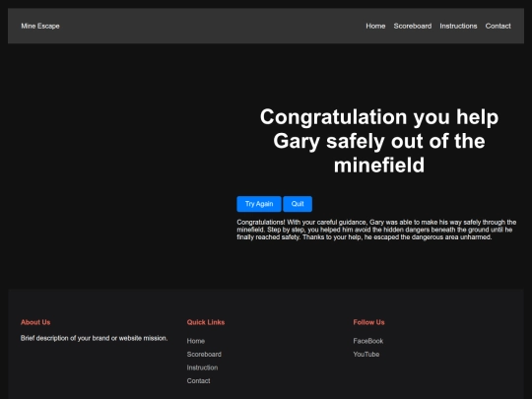Click the Congratulation headline text
This screenshot has height=399, width=532.
coord(379,141)
